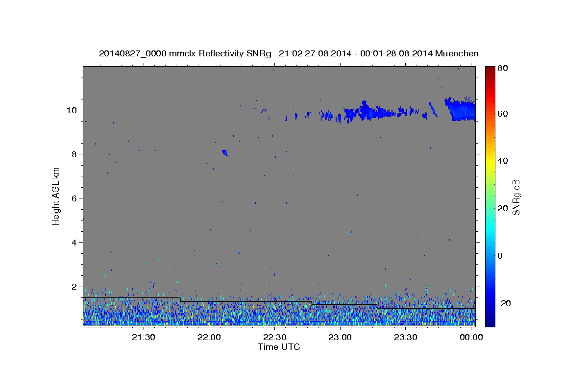Click the height tick label 10
This screenshot has width=588, height=392.
[73, 110]
